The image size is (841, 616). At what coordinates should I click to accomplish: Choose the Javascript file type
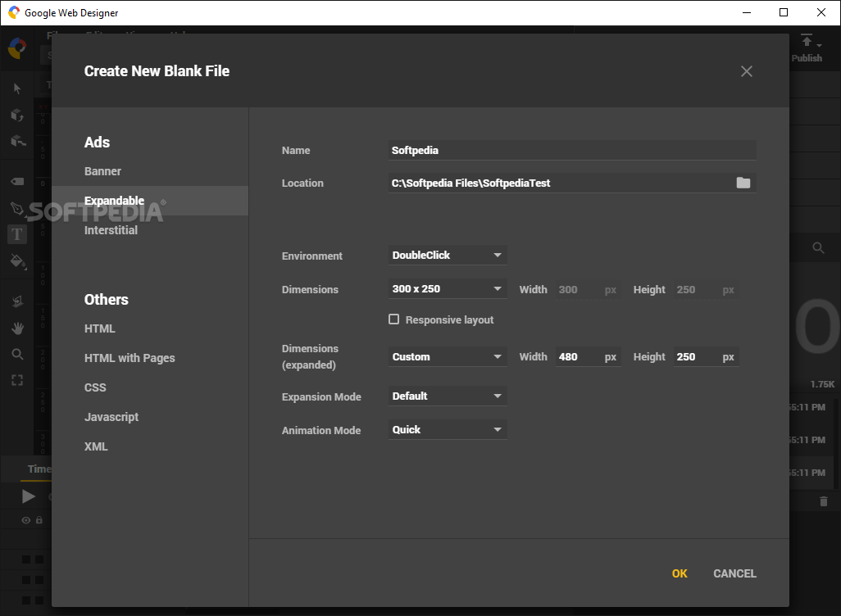coord(111,417)
